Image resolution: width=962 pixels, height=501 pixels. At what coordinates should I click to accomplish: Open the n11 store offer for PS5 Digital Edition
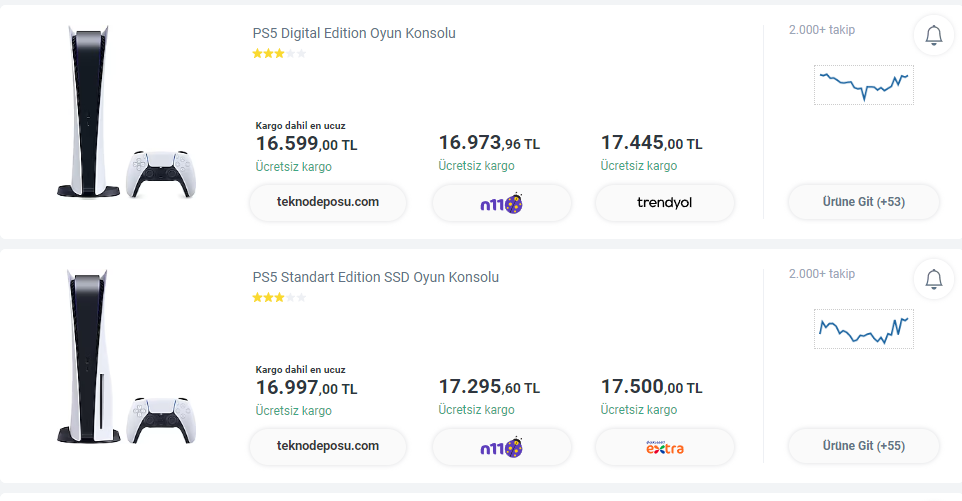point(502,203)
